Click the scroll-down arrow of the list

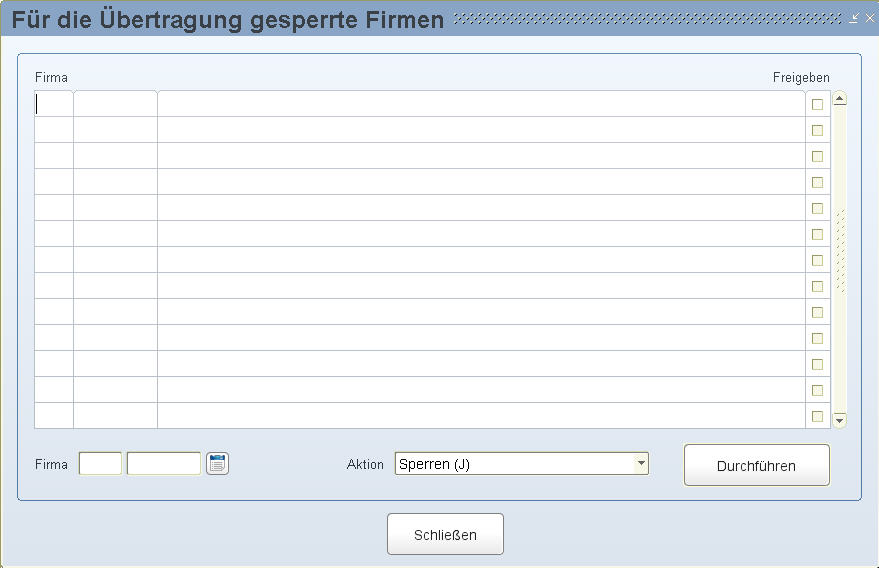[x=840, y=420]
